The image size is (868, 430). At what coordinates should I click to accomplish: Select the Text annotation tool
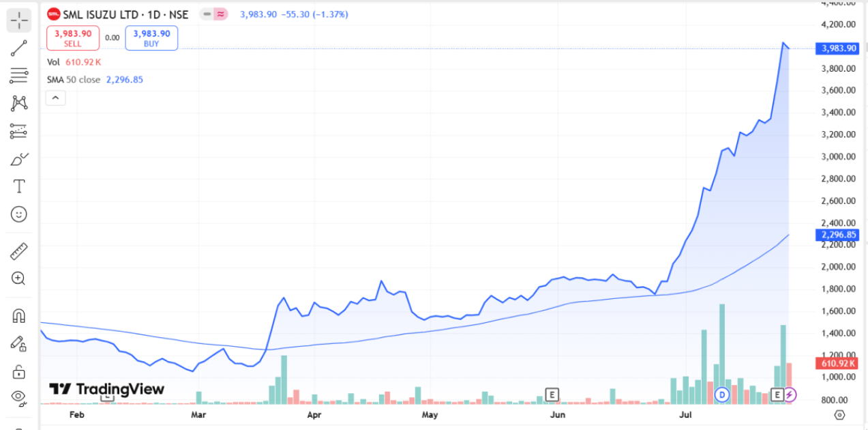click(19, 186)
